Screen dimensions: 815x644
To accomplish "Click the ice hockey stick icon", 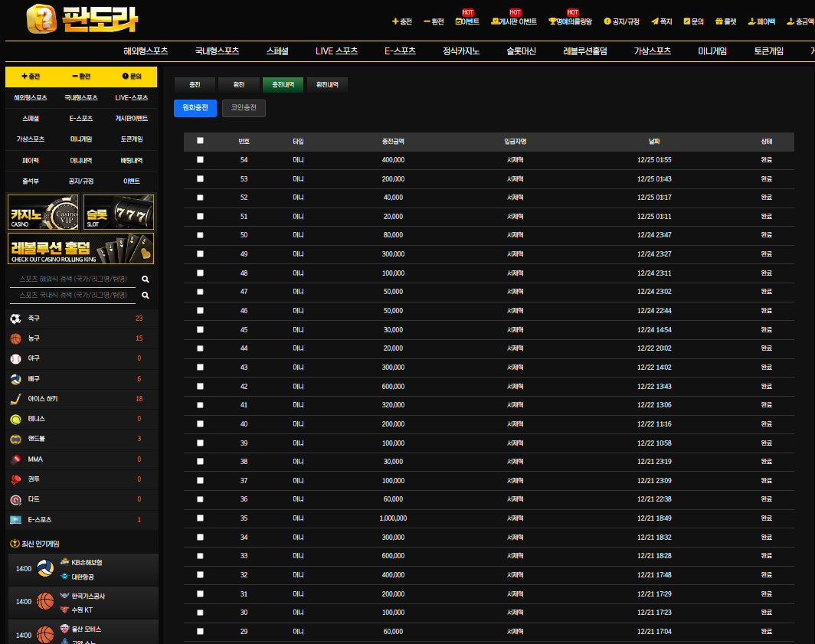I will (15, 399).
